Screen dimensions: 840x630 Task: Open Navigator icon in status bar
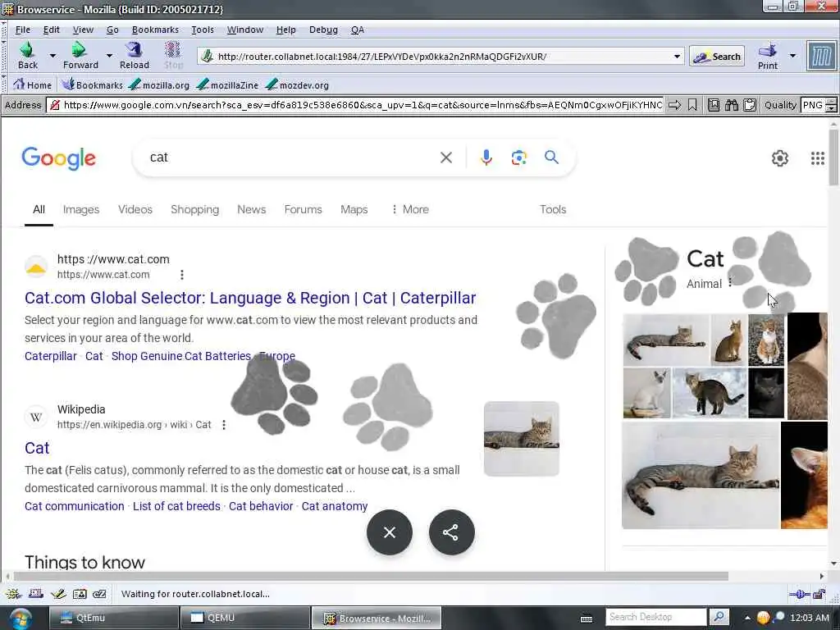pyautogui.click(x=13, y=594)
